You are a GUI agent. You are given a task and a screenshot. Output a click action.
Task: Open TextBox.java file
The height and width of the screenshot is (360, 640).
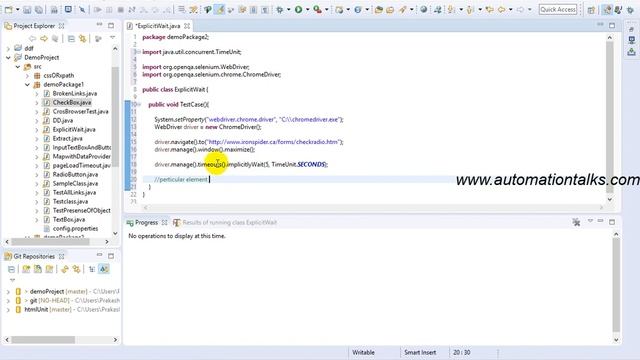(69, 220)
